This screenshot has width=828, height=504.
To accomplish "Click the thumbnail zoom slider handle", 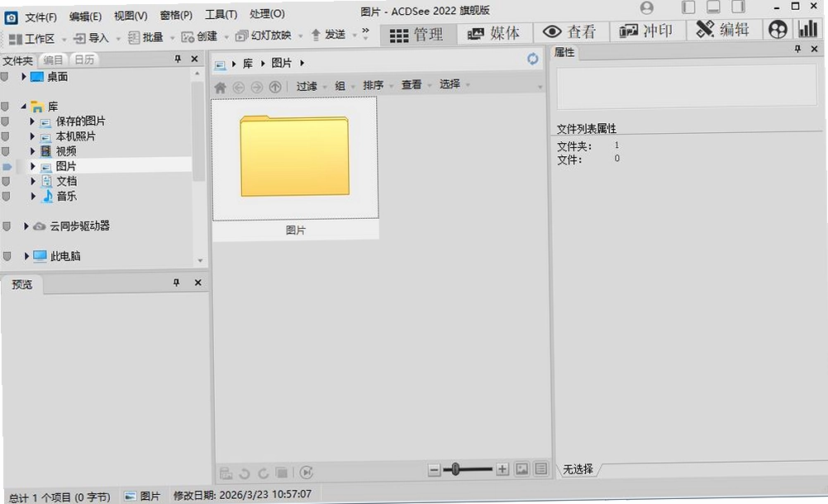I will [455, 469].
